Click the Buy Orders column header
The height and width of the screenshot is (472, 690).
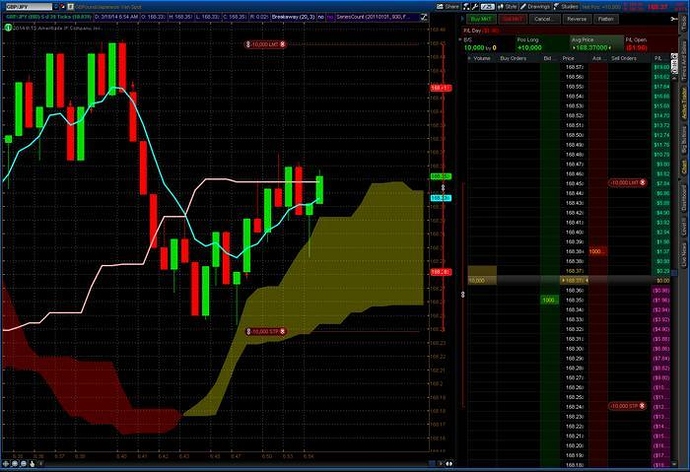(513, 58)
